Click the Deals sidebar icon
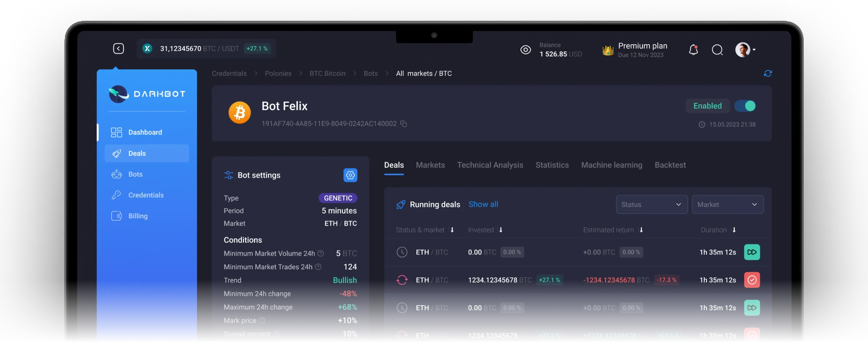 [116, 153]
